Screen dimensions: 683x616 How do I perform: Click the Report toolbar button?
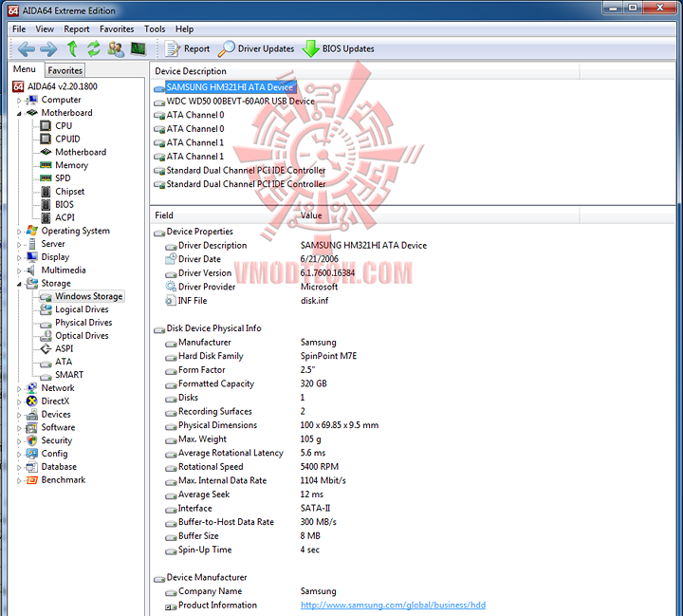pos(187,48)
